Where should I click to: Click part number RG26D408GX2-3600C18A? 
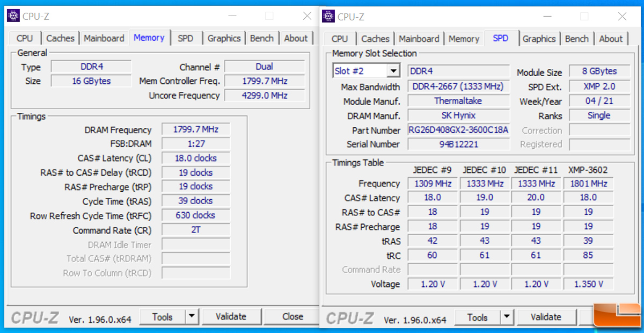point(458,130)
